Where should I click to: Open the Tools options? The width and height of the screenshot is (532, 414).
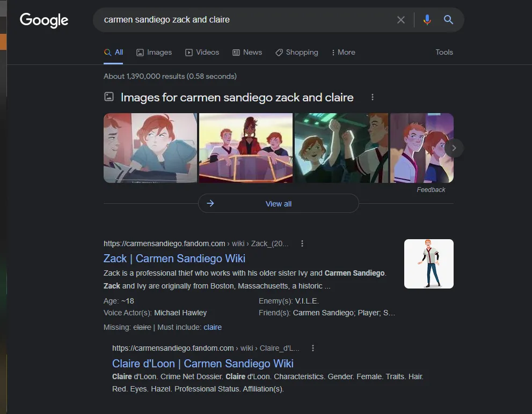click(444, 52)
